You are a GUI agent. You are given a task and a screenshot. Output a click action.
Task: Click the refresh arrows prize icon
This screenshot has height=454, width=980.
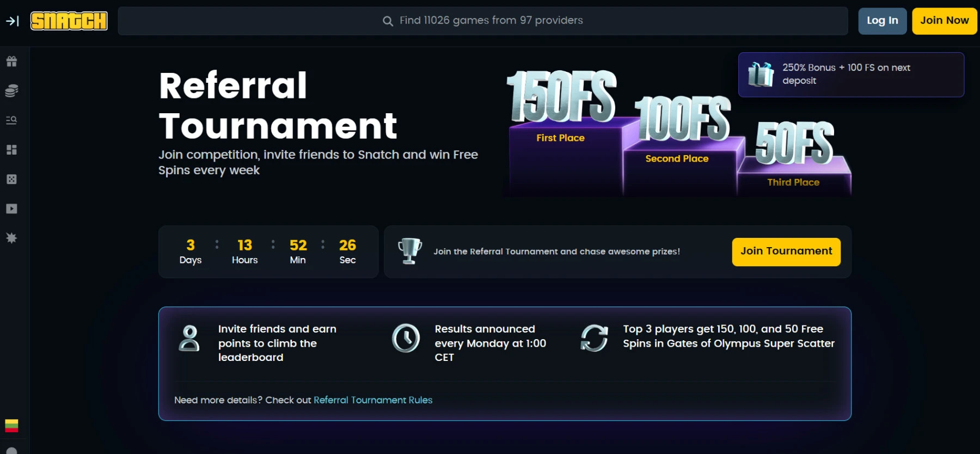(x=594, y=338)
